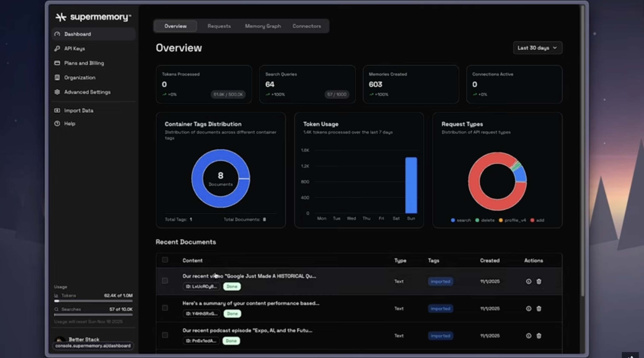This screenshot has height=358, width=644.
Task: Open the API Keys section
Action: [74, 48]
